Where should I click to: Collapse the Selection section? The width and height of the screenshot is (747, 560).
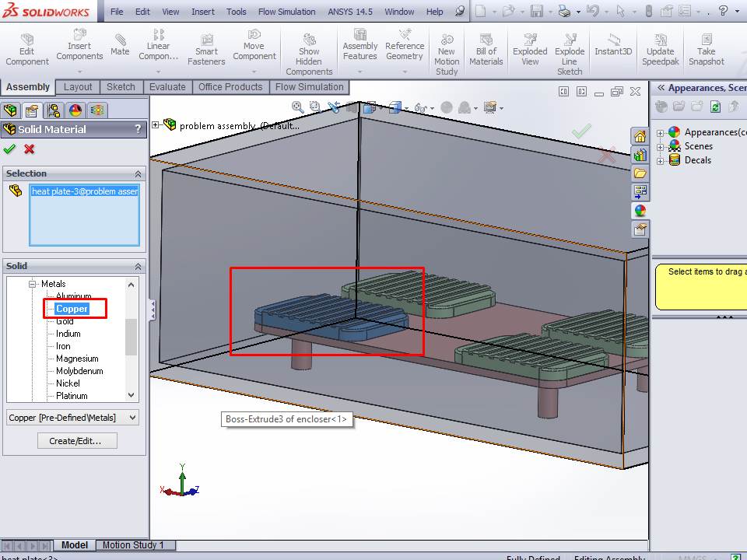(139, 173)
